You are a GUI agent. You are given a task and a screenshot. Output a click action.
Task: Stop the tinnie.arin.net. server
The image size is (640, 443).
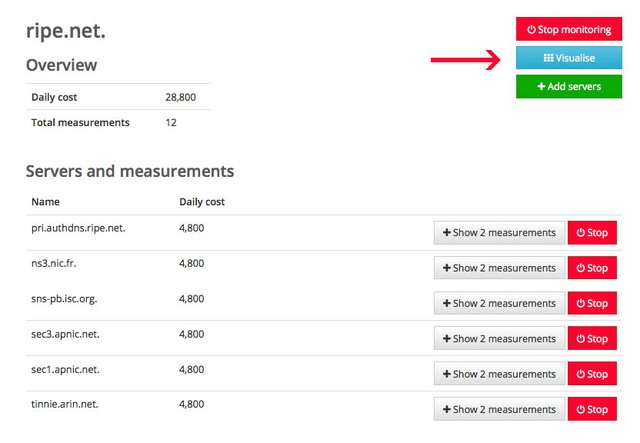coord(592,409)
